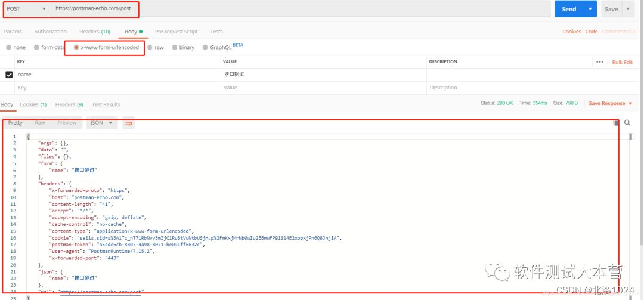The width and height of the screenshot is (644, 300).
Task: Uncheck the name key row checkbox
Action: pyautogui.click(x=9, y=75)
